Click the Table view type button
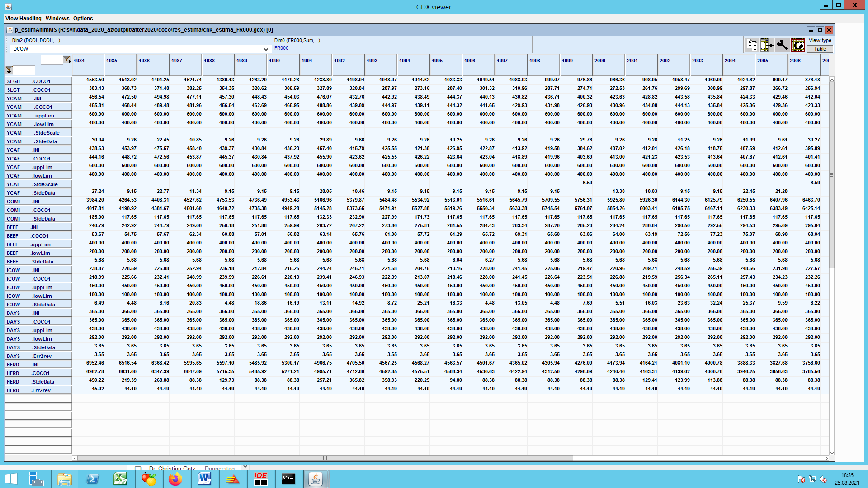The height and width of the screenshot is (488, 868). pyautogui.click(x=820, y=49)
